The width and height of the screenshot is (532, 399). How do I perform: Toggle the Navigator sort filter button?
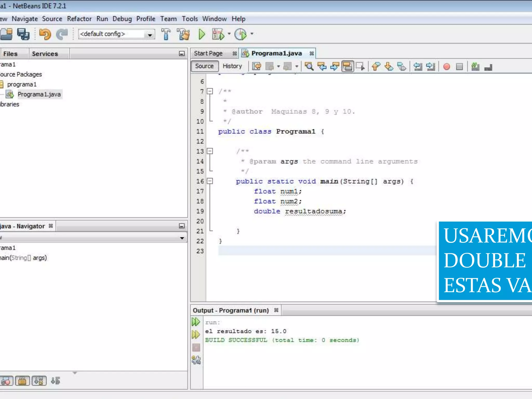point(39,381)
